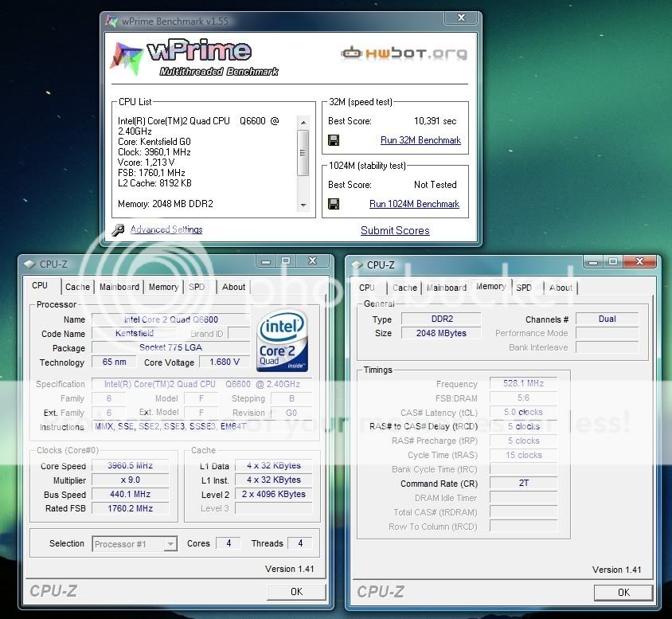Click the Cycle Time value 15 clocks
The width and height of the screenshot is (672, 619).
pos(523,455)
